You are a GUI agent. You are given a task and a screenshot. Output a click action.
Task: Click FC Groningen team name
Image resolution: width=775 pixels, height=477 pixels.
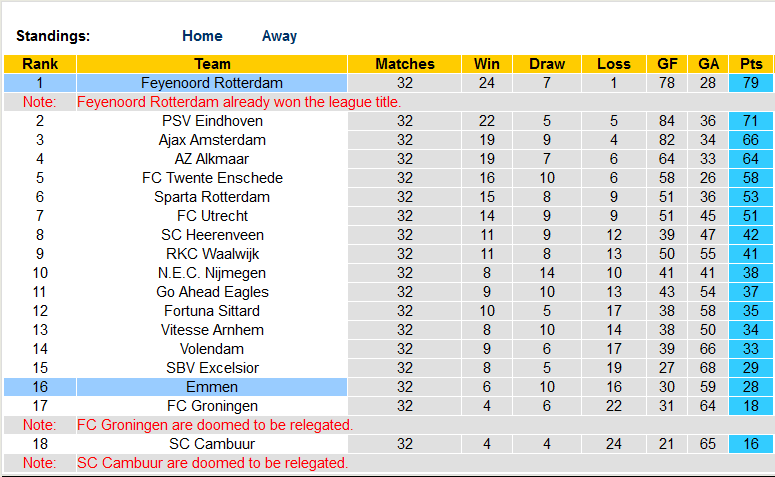212,406
